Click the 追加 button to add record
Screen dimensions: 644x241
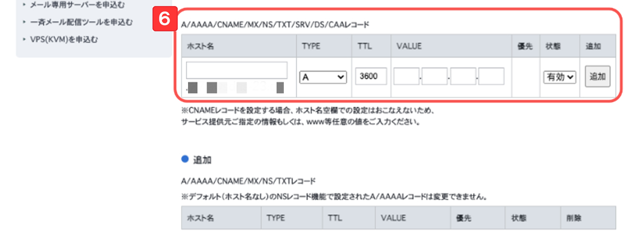[x=598, y=76]
